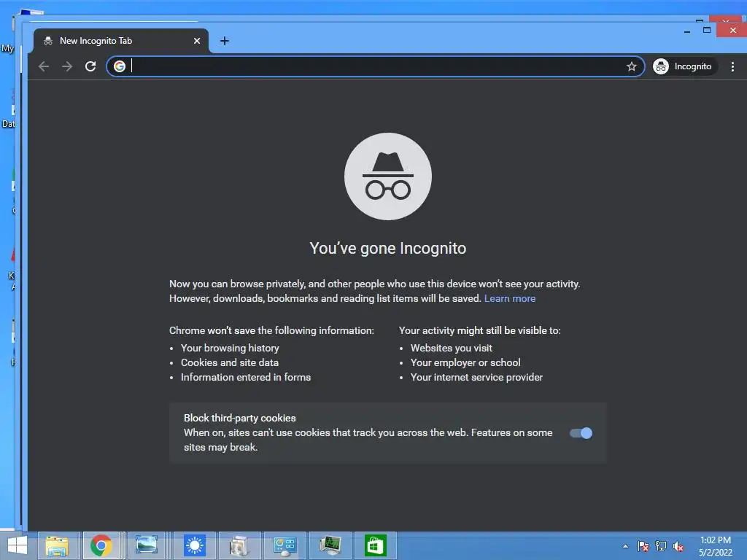Click 'Cookies and site data' list item
The image size is (747, 560).
pyautogui.click(x=230, y=363)
